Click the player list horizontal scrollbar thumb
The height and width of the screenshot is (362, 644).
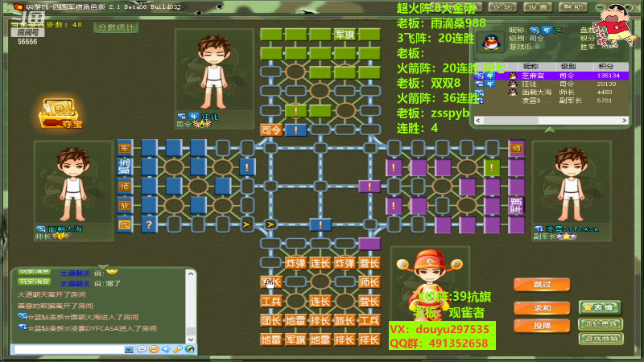(510, 120)
